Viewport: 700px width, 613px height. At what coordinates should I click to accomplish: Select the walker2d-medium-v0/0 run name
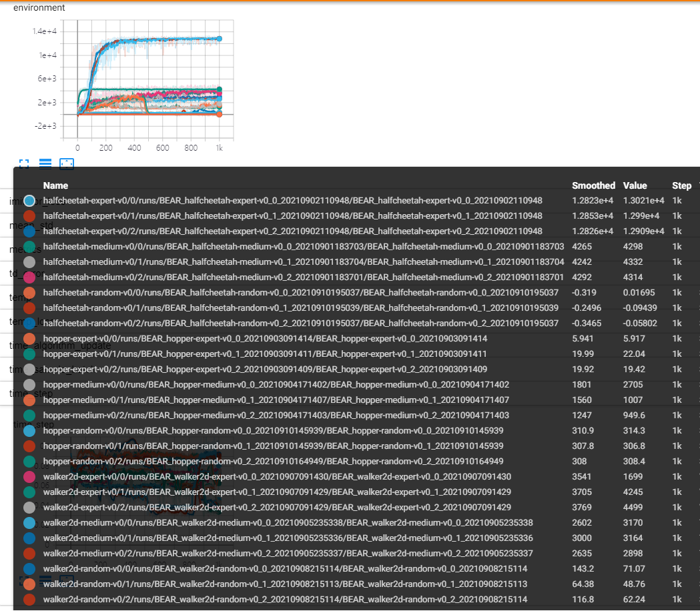tap(288, 523)
